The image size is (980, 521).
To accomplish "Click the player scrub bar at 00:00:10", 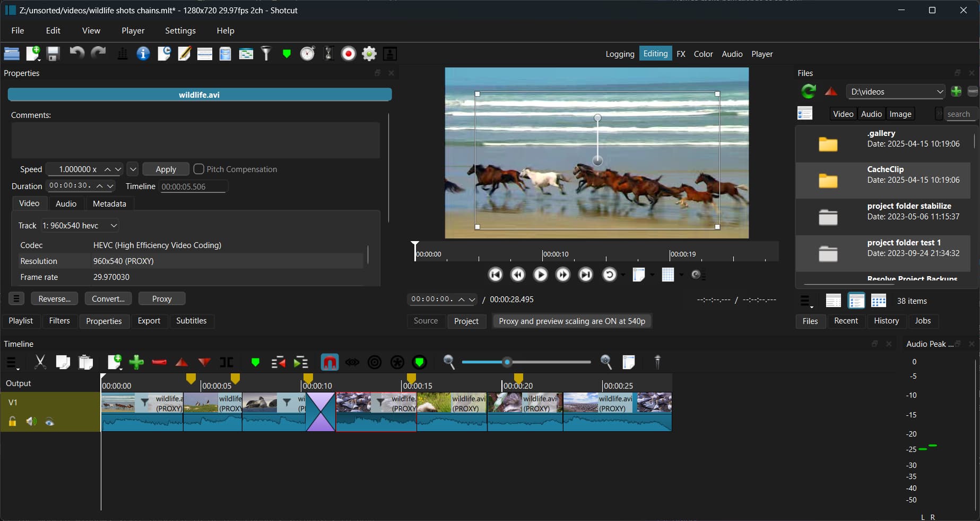I will point(543,253).
